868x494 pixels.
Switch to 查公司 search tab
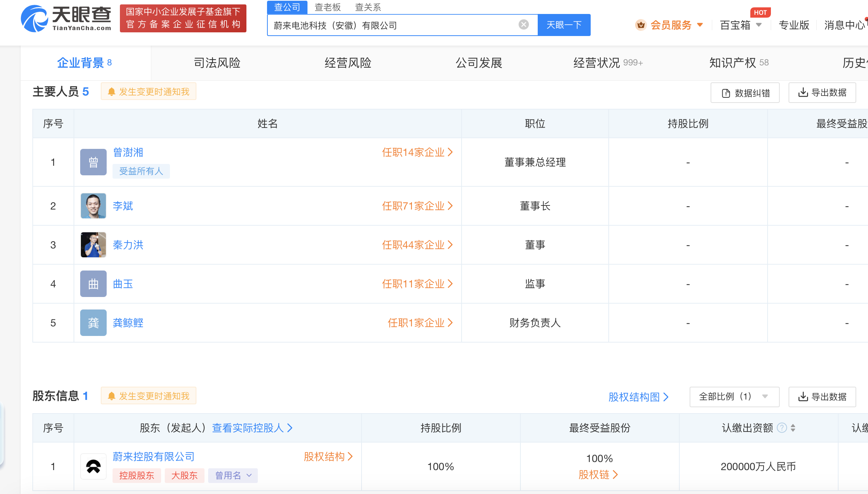[x=287, y=7]
